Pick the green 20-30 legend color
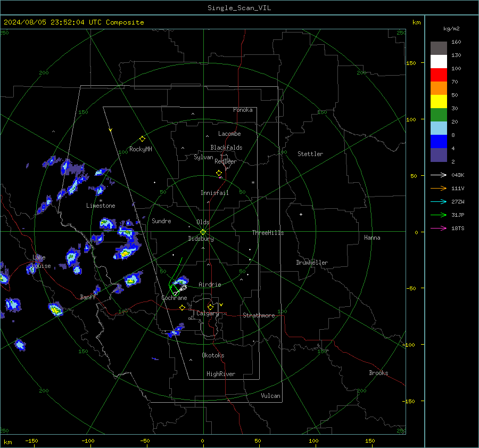 point(439,115)
